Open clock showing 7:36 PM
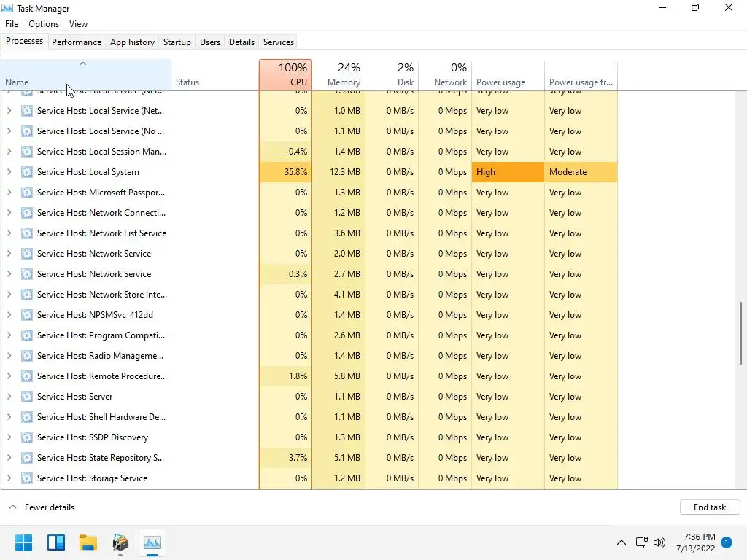 point(695,542)
